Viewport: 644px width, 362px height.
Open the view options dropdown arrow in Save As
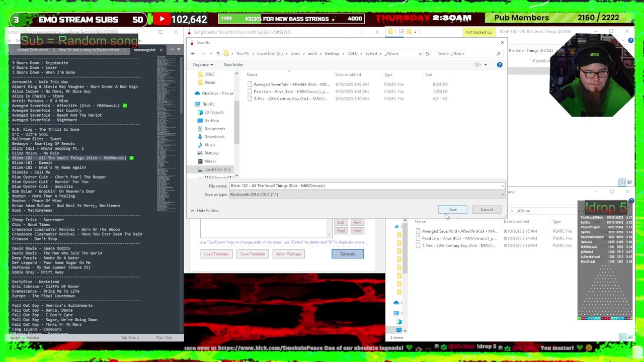pyautogui.click(x=486, y=64)
